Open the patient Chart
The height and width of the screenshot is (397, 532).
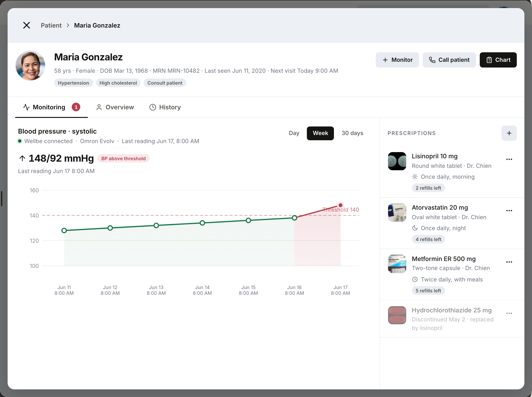[498, 60]
